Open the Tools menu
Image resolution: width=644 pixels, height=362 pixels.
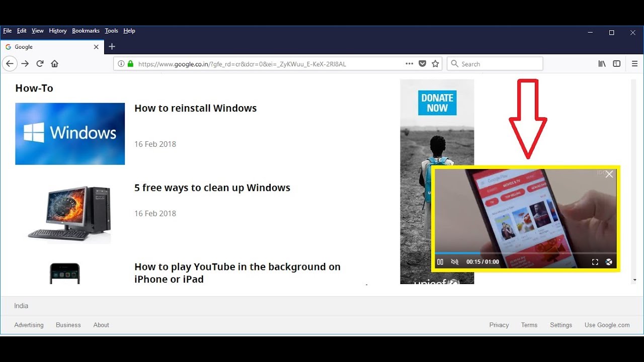click(x=112, y=31)
